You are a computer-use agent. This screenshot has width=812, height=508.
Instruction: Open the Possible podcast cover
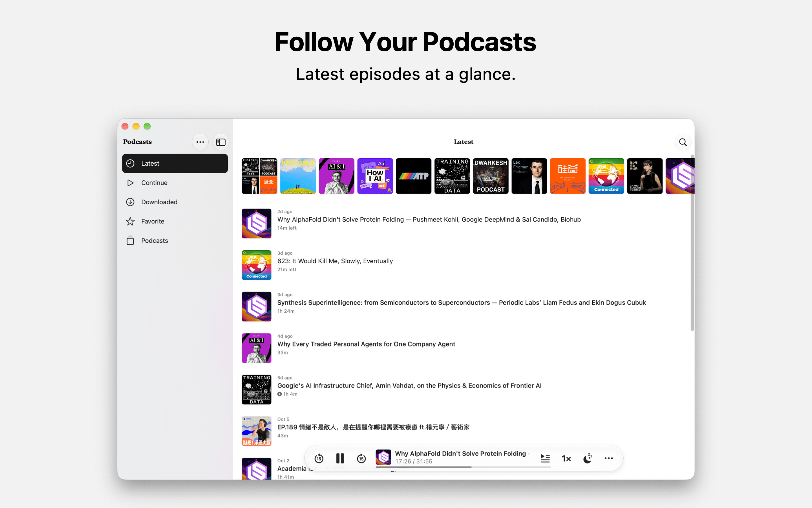pos(298,176)
